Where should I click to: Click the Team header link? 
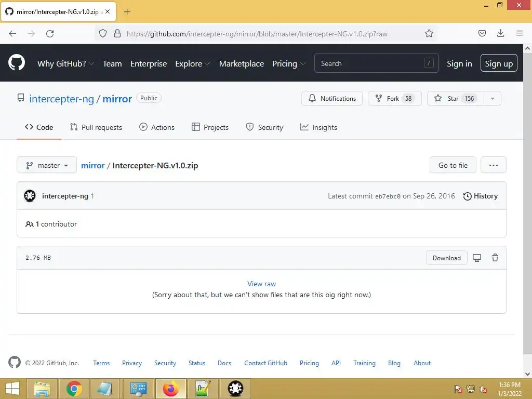pyautogui.click(x=112, y=63)
